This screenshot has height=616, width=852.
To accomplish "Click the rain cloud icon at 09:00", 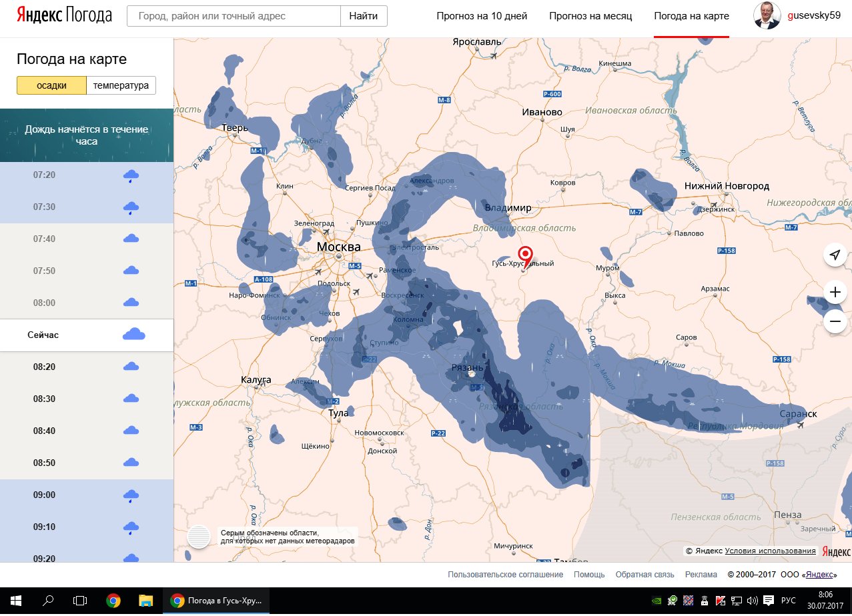I will [x=131, y=496].
